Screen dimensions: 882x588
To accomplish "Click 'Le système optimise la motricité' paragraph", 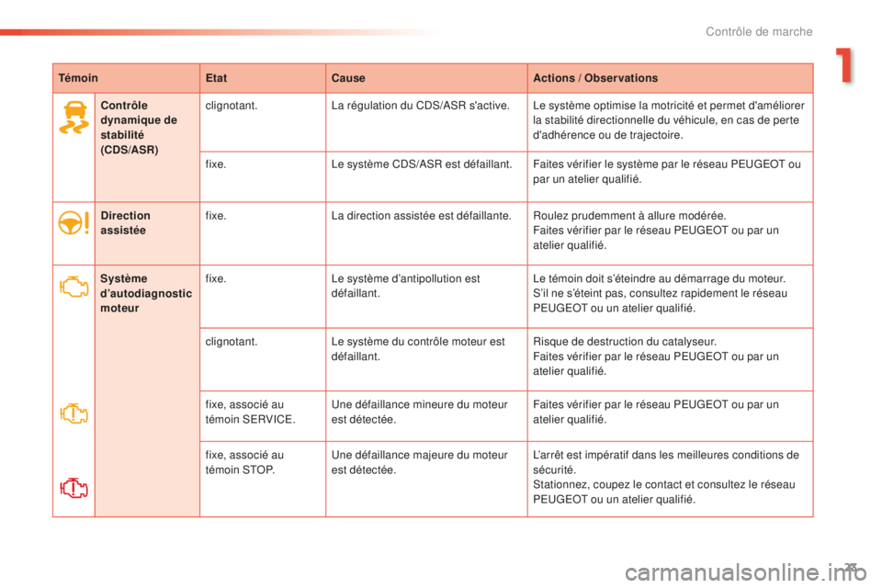I will [x=669, y=119].
